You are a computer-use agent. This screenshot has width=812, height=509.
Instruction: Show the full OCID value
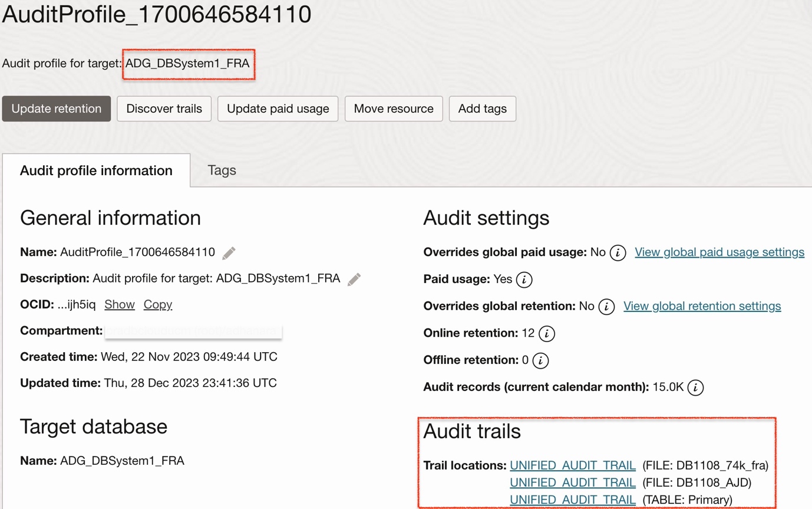tap(120, 304)
